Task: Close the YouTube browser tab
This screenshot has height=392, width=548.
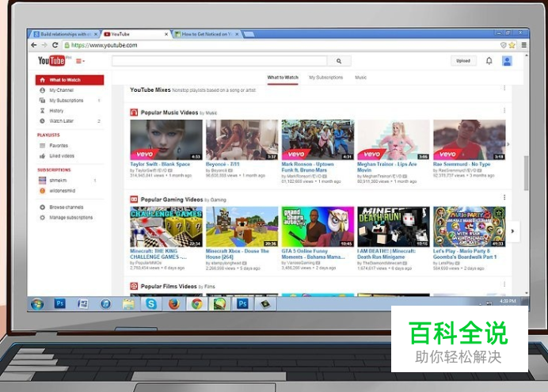Action: (x=166, y=34)
